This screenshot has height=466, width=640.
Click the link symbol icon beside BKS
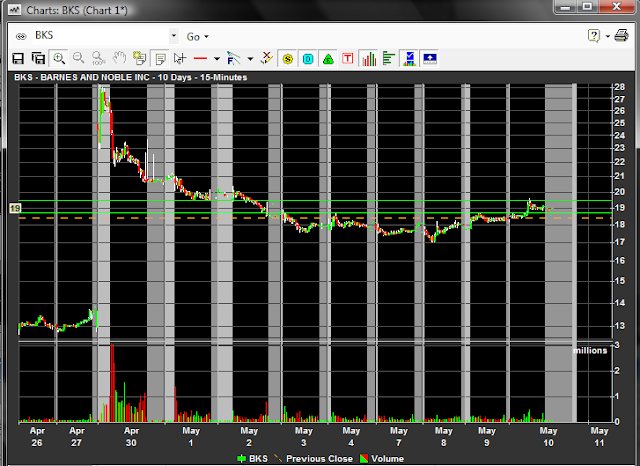point(21,36)
